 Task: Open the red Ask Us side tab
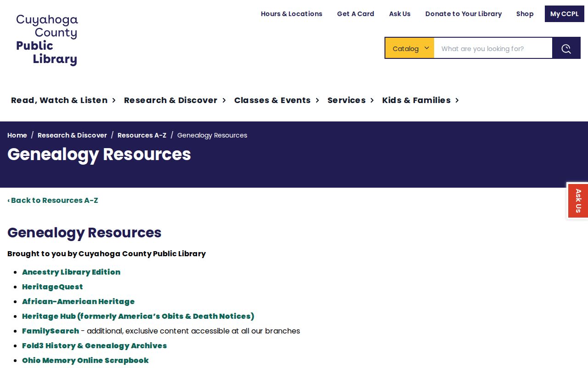point(578,201)
